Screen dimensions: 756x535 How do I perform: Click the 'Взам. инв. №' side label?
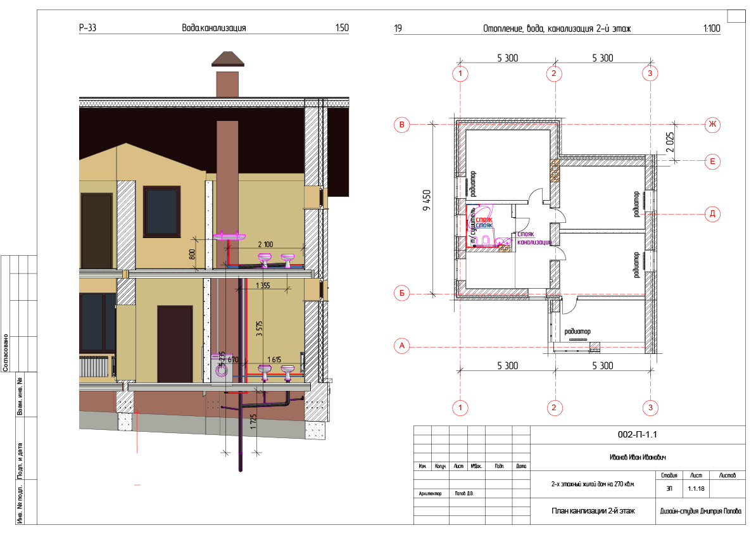tap(20, 396)
